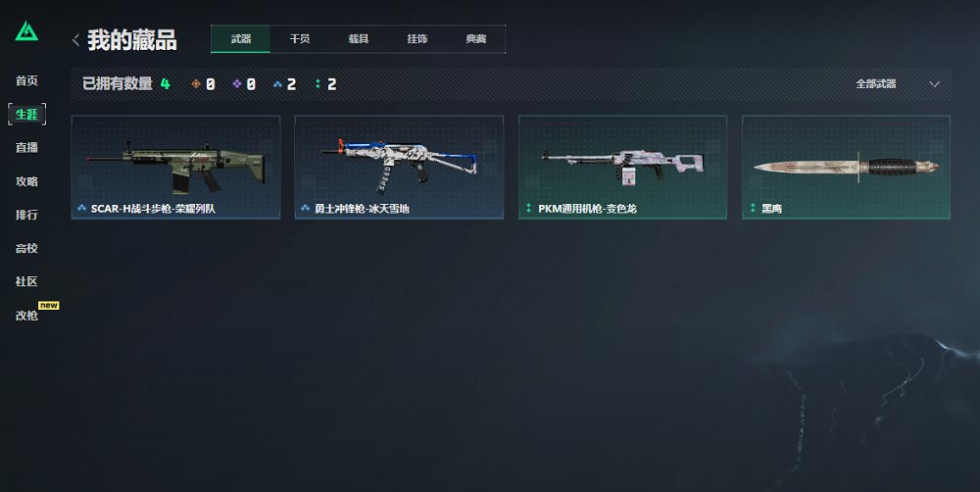Image resolution: width=980 pixels, height=492 pixels.
Task: Expand the filter using the chevron arrow
Action: coord(934,84)
